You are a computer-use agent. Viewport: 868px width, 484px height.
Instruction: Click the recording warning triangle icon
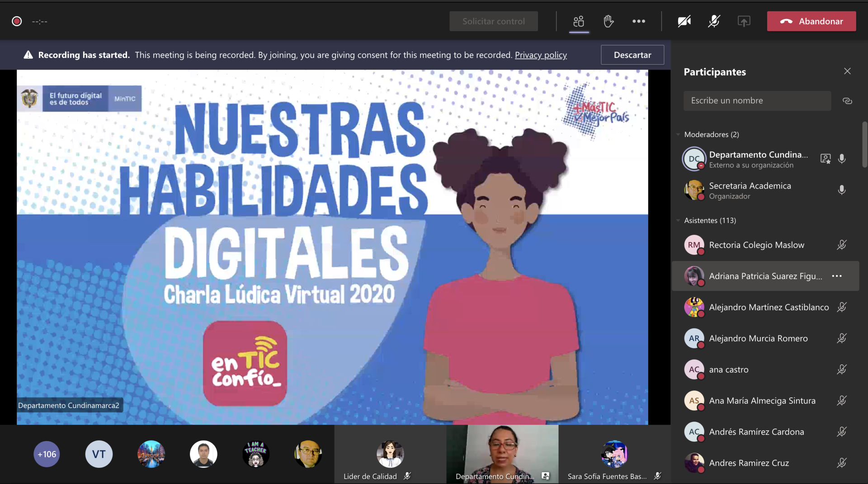coord(28,55)
